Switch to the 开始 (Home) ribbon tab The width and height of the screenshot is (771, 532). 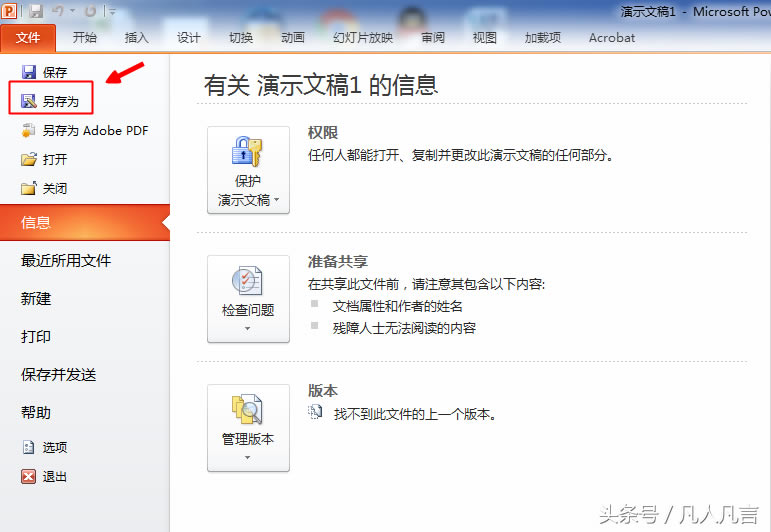[x=85, y=38]
